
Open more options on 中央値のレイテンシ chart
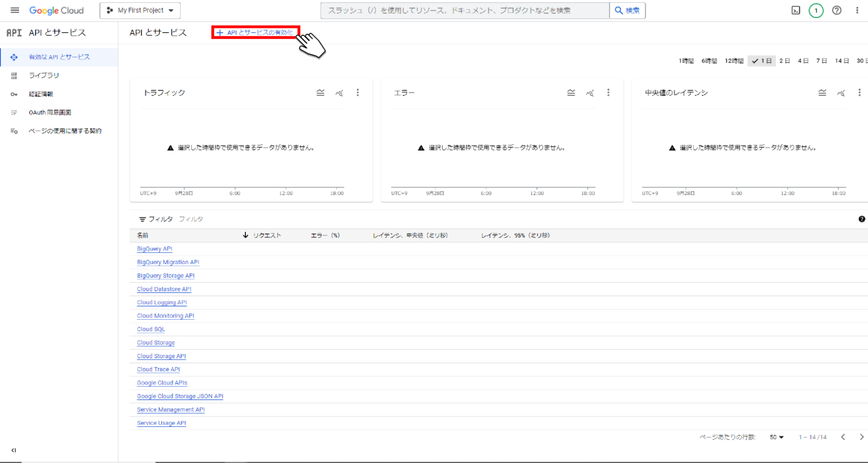(x=859, y=93)
